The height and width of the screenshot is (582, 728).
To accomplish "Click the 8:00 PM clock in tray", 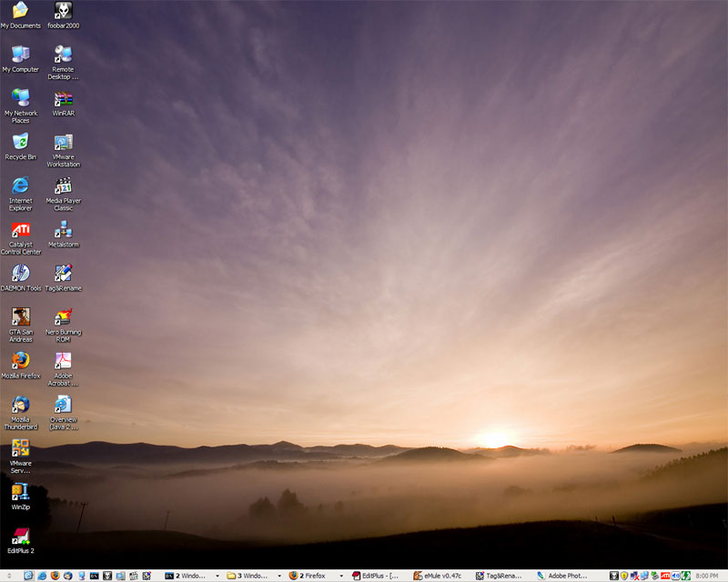I will [x=706, y=576].
